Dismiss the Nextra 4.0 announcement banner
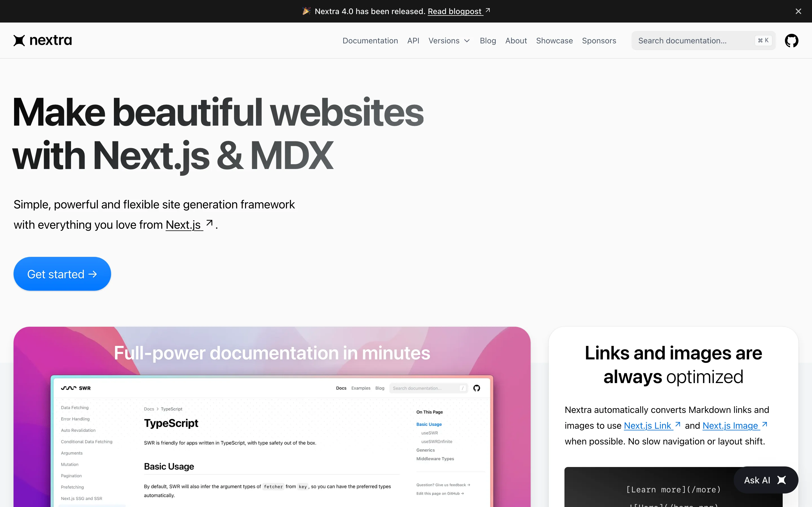The width and height of the screenshot is (812, 507). click(798, 11)
